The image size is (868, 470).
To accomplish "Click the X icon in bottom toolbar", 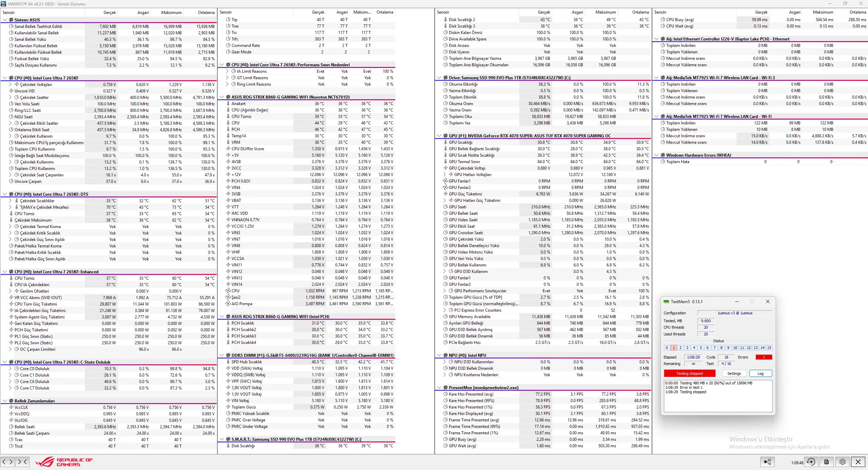I will tap(858, 462).
